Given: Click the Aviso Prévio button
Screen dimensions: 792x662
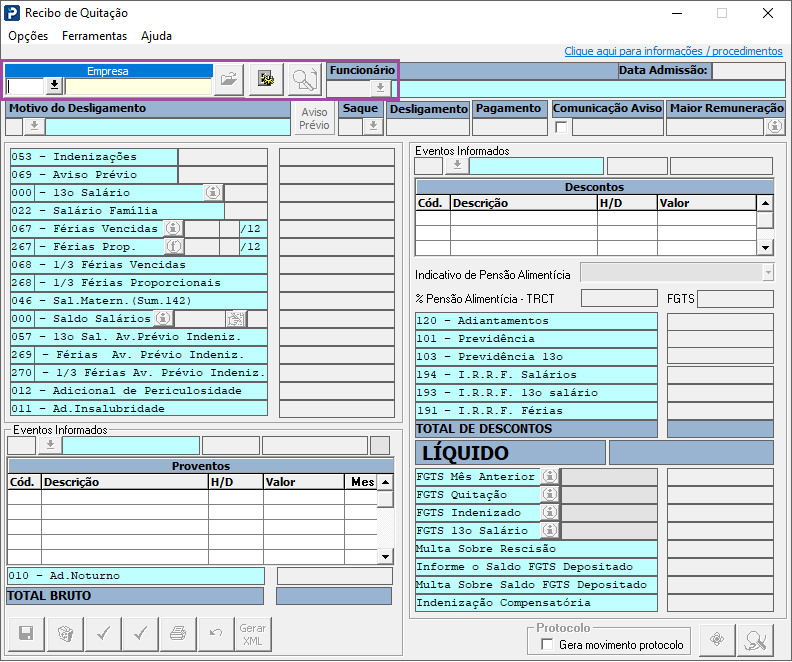Looking at the screenshot, I should point(314,118).
